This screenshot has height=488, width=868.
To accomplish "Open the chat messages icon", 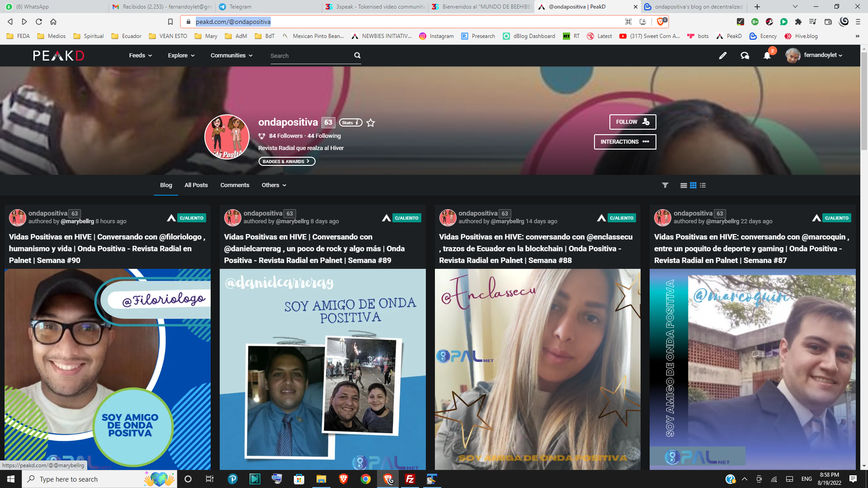I will pos(745,56).
